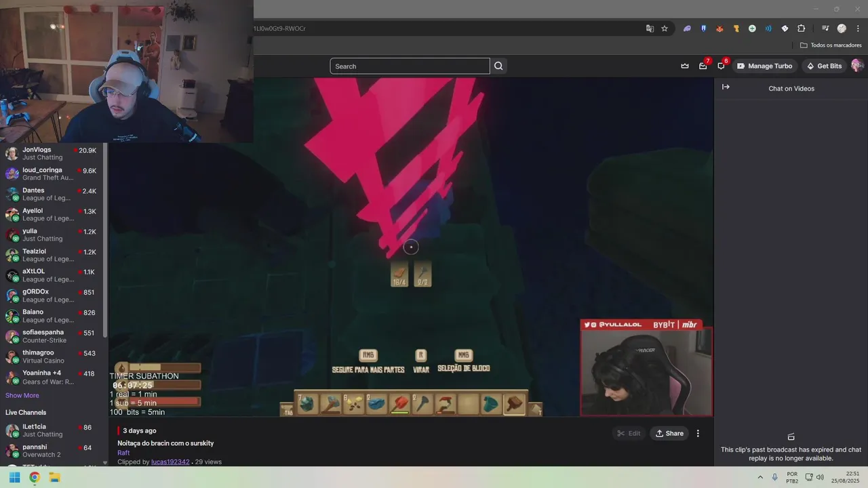
Task: Bookmark this page with star icon
Action: pyautogui.click(x=665, y=28)
